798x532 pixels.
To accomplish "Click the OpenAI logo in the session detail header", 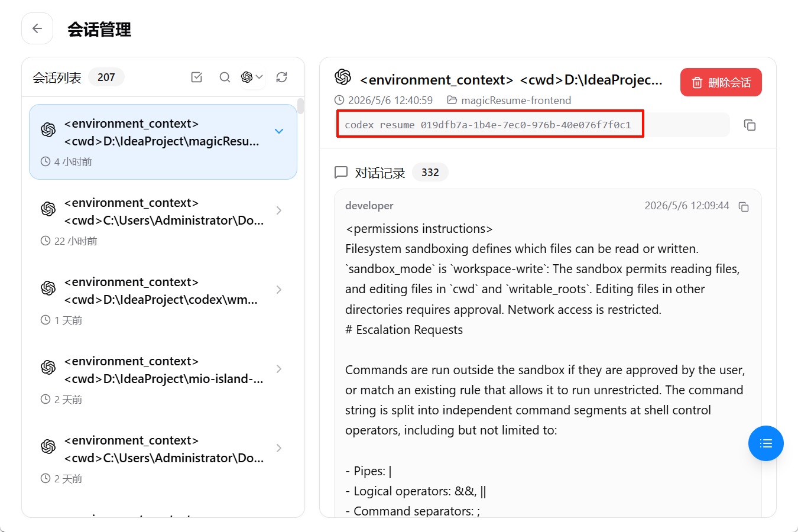I will point(343,77).
